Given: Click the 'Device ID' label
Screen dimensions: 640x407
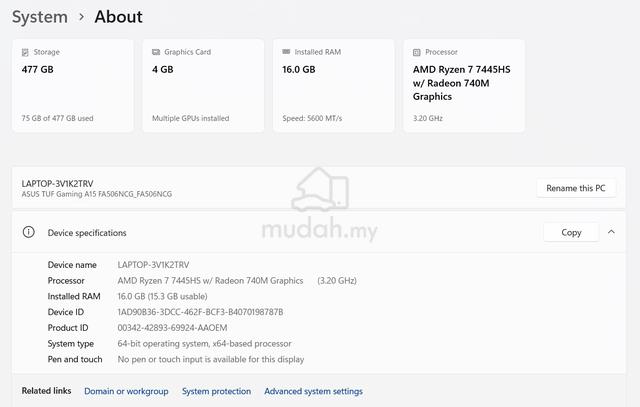Looking at the screenshot, I should 66,312.
